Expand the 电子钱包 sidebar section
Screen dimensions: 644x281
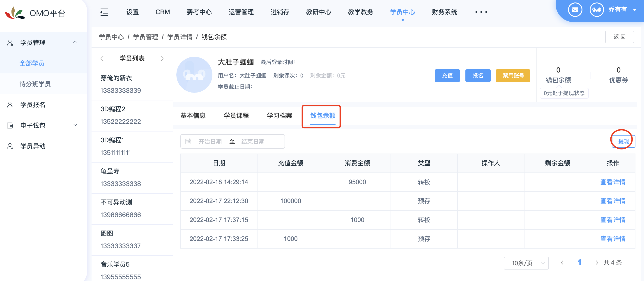(75, 125)
